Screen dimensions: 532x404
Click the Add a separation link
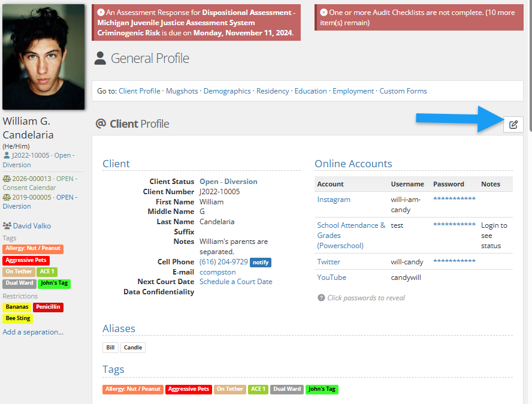click(33, 332)
